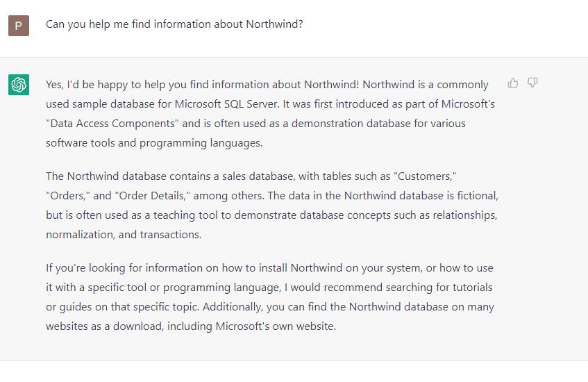Click the thumbs up icon
This screenshot has height=382, width=588.
coord(513,83)
